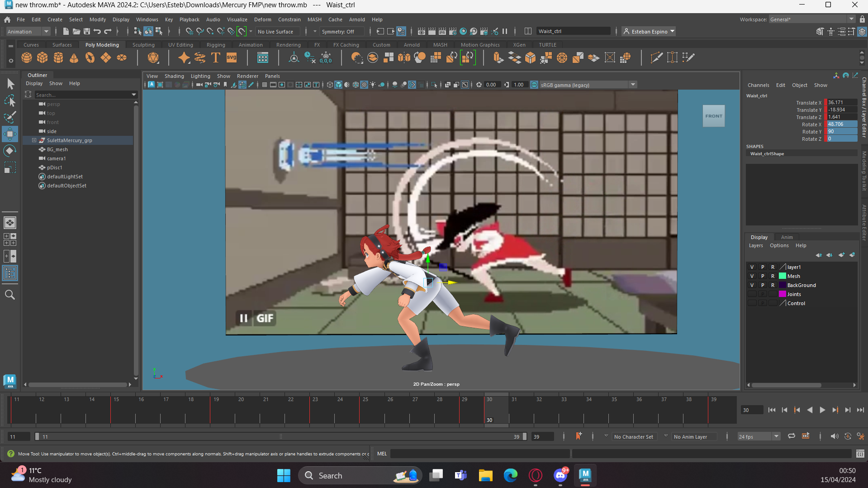Open Outliner search filter dropdown
The height and width of the screenshot is (488, 868).
click(134, 95)
